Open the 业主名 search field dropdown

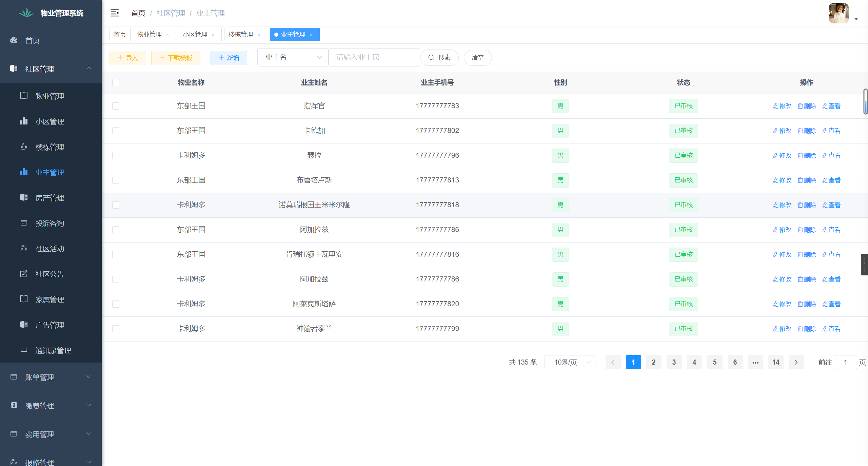click(x=293, y=57)
